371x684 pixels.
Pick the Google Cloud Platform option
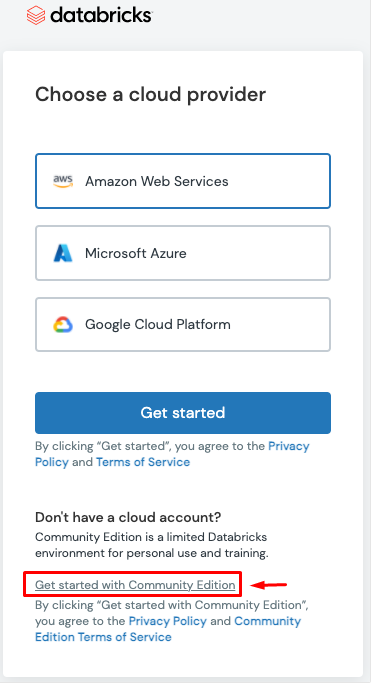183,325
